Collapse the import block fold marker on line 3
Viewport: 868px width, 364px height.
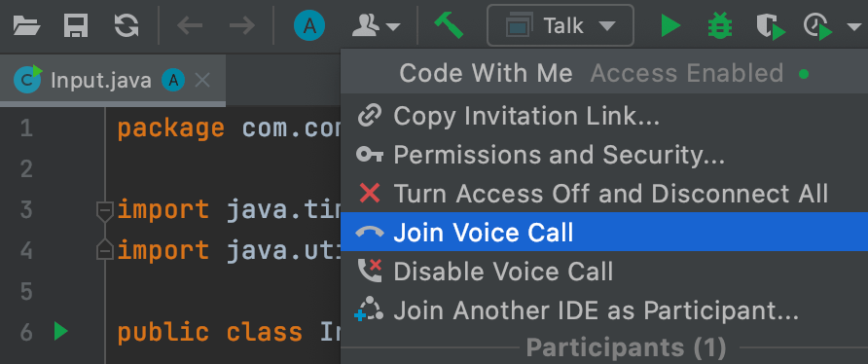[x=104, y=211]
